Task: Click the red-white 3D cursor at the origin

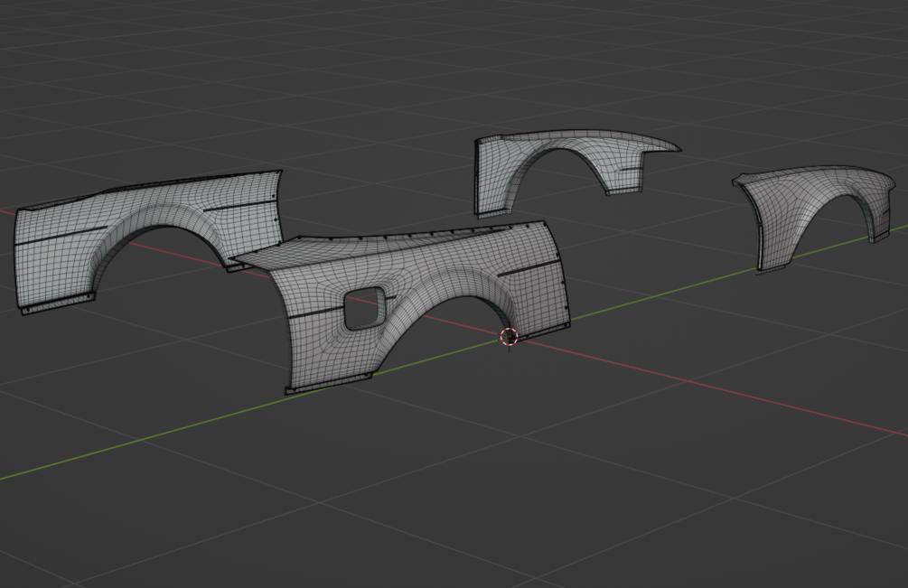Action: (509, 336)
